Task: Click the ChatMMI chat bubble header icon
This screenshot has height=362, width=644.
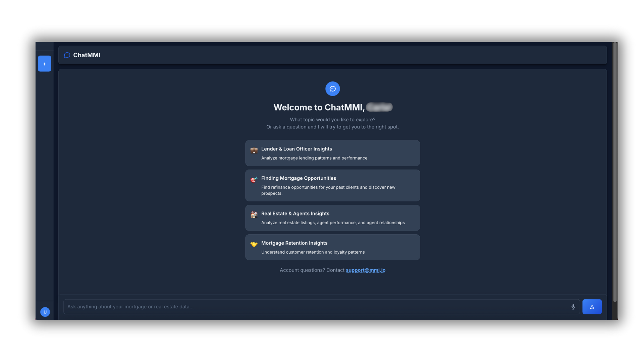Action: 67,55
